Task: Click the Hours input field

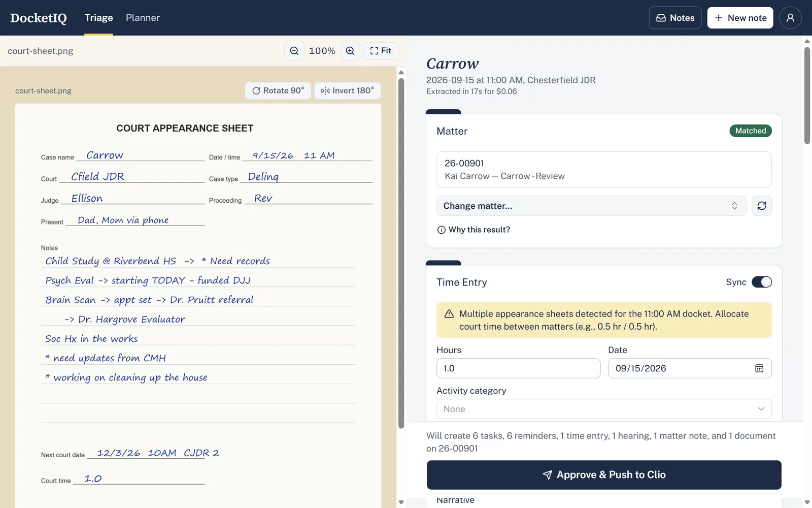Action: point(518,368)
